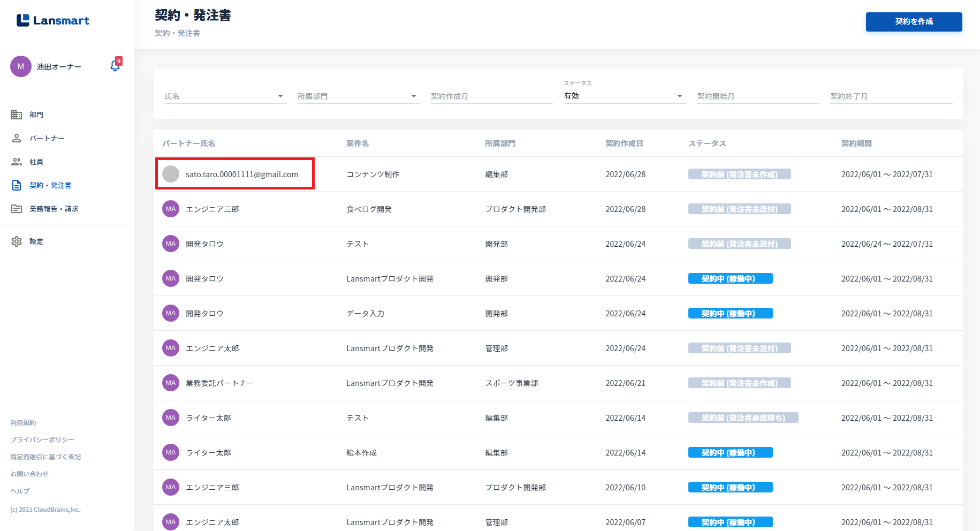
Task: Click the 社員 people icon
Action: pyautogui.click(x=17, y=162)
